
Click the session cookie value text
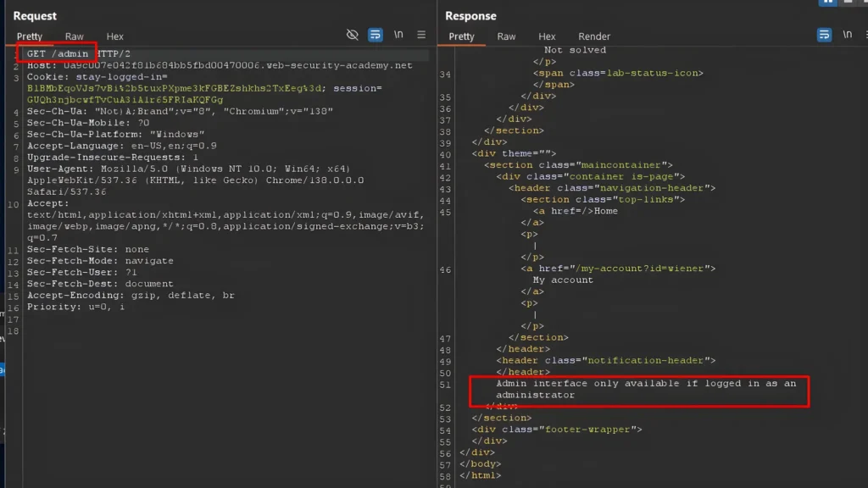coord(125,100)
